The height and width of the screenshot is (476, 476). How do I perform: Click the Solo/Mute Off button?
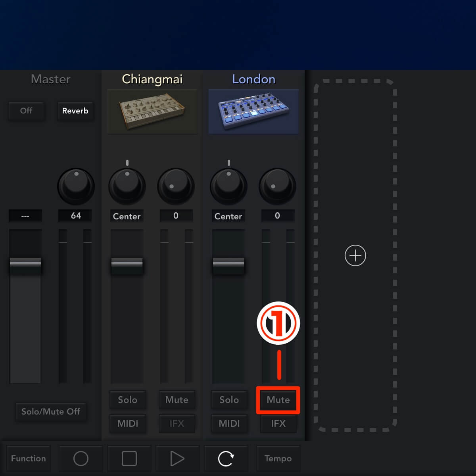51,412
